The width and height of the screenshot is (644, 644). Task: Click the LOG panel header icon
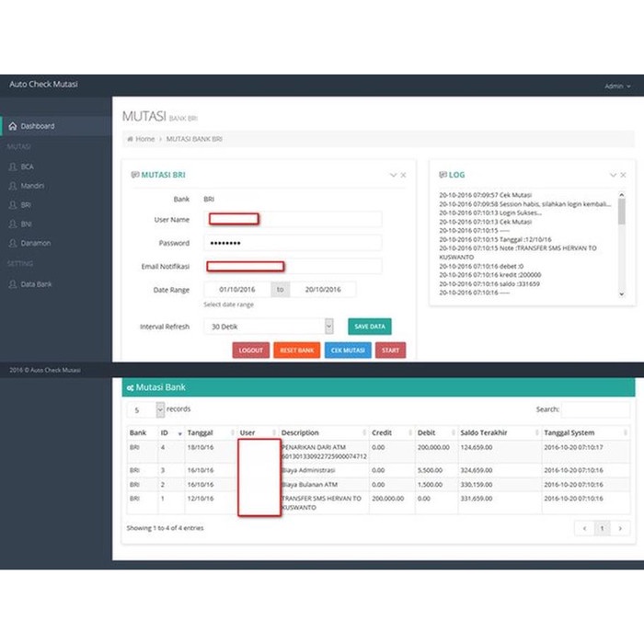coord(443,175)
